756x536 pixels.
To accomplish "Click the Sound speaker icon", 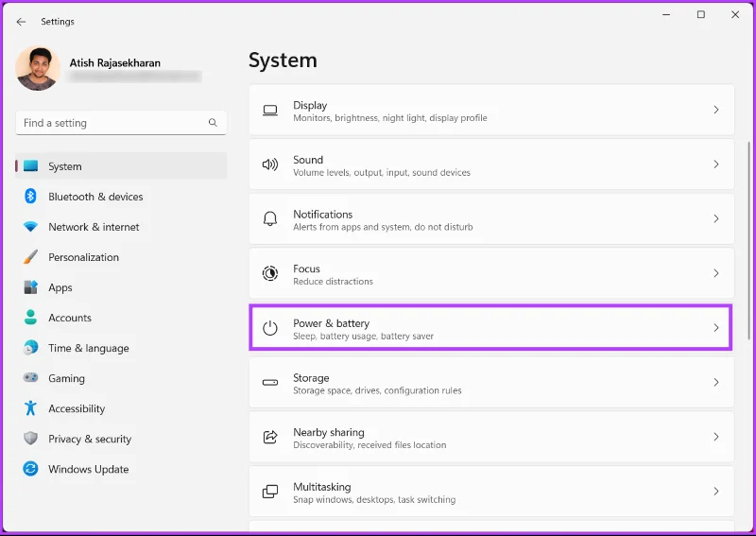I will click(270, 164).
